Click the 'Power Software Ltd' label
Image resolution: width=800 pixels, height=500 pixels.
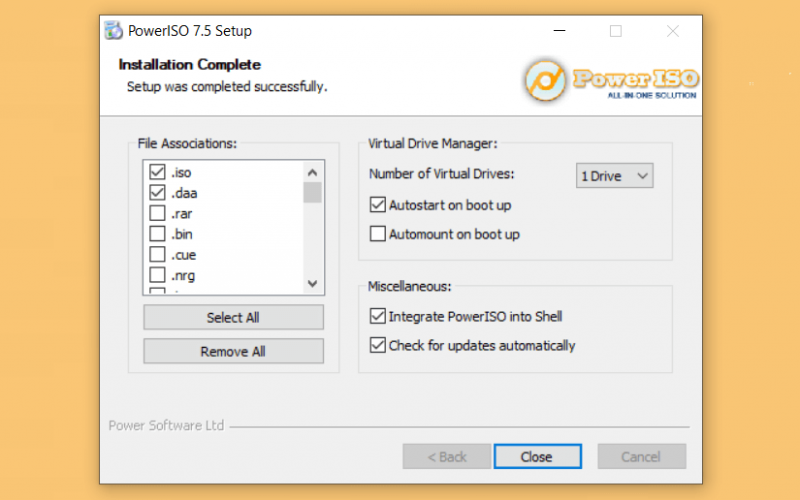(166, 426)
